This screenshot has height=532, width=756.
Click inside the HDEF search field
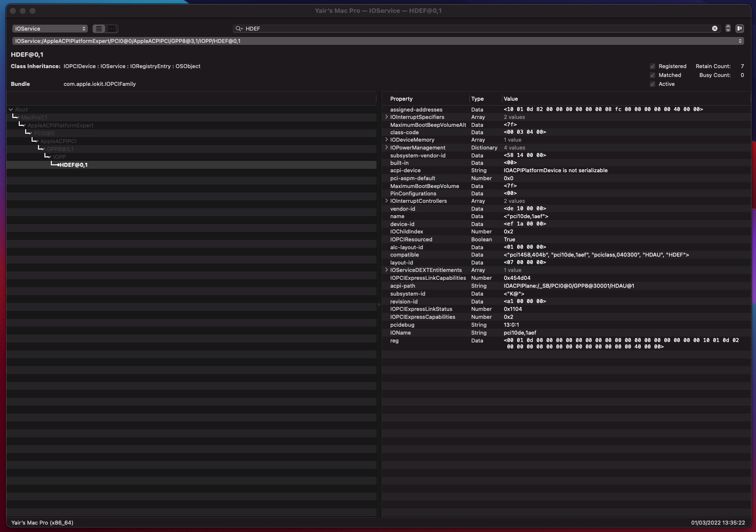pyautogui.click(x=474, y=29)
